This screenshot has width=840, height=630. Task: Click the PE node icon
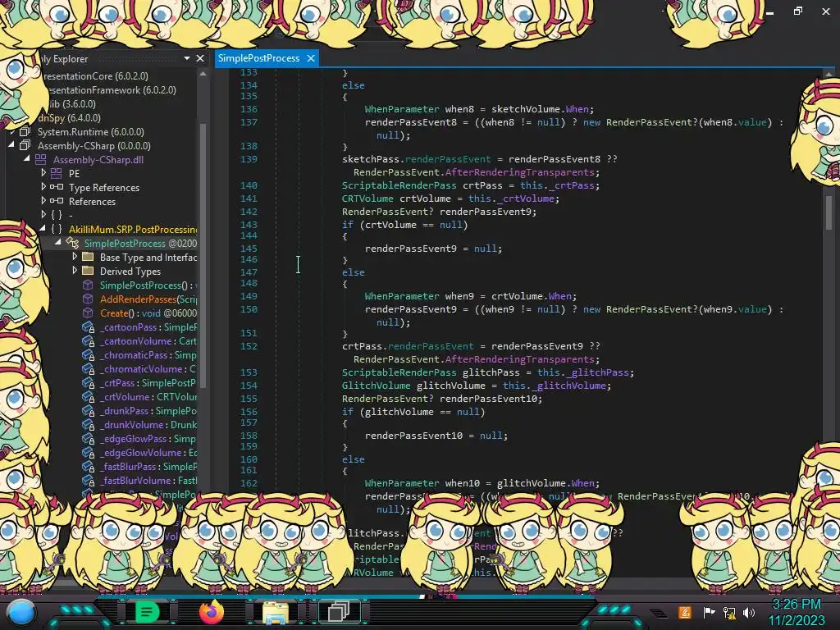coord(57,174)
